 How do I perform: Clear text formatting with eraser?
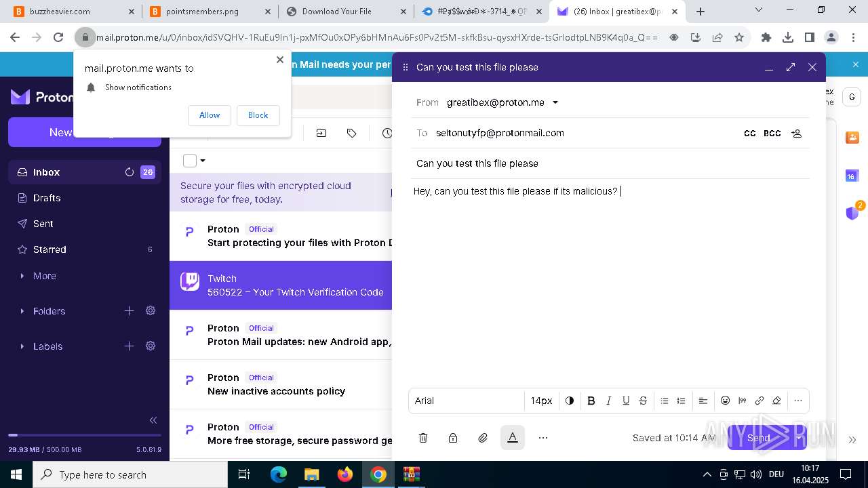coord(776,401)
